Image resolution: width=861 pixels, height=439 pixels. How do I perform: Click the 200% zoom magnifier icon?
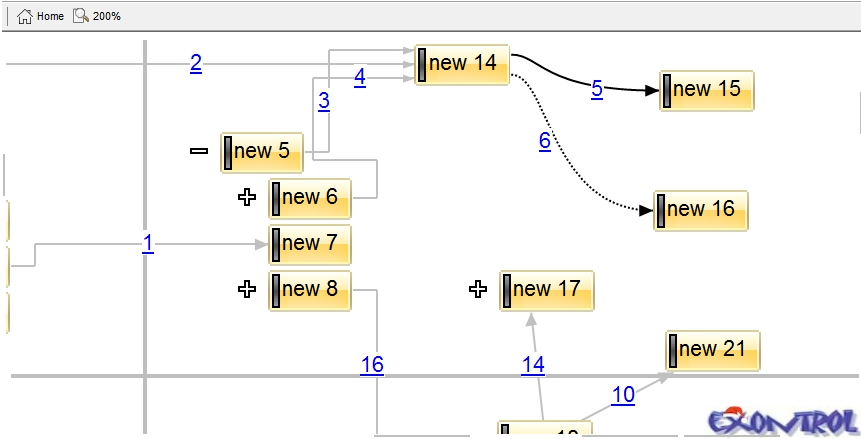[x=81, y=16]
